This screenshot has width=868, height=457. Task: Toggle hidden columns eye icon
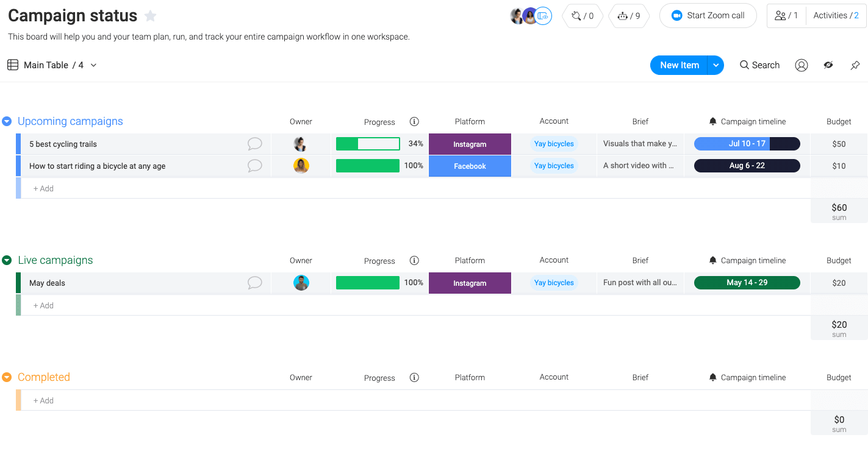828,65
